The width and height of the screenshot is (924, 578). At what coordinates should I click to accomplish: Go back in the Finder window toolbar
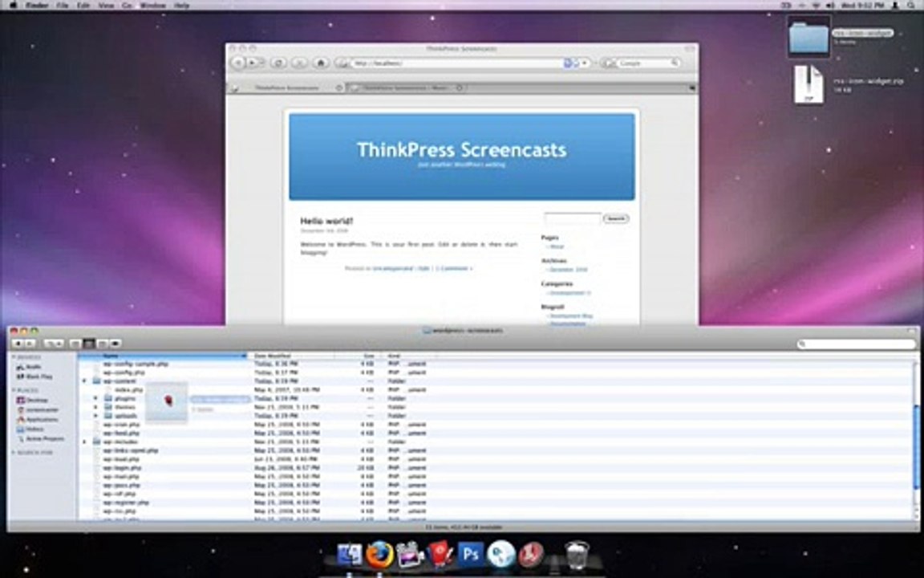click(17, 344)
